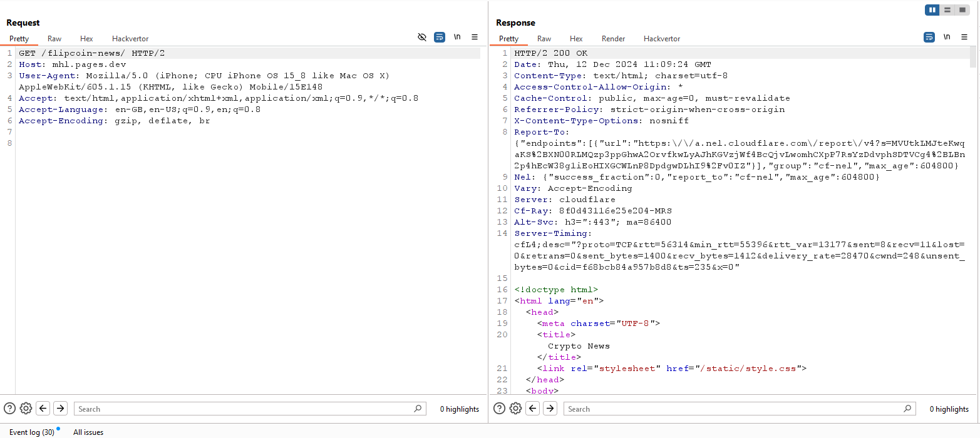This screenshot has width=980, height=438.
Task: Open search settings gear in Response panel
Action: (515, 409)
